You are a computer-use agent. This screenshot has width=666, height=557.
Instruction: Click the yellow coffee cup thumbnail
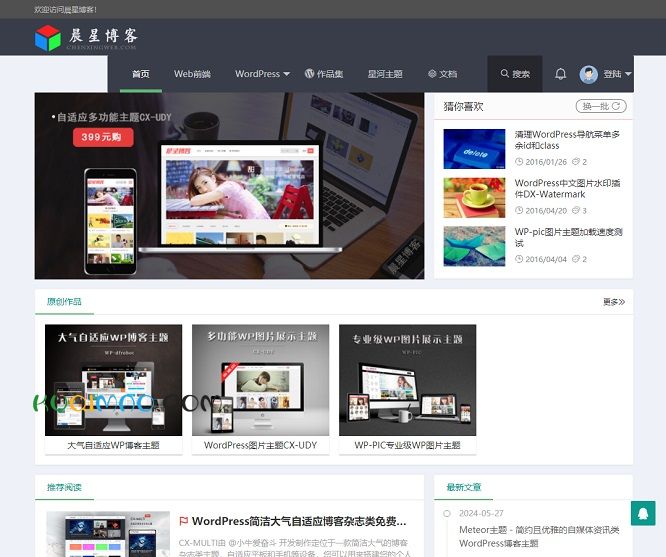point(474,198)
